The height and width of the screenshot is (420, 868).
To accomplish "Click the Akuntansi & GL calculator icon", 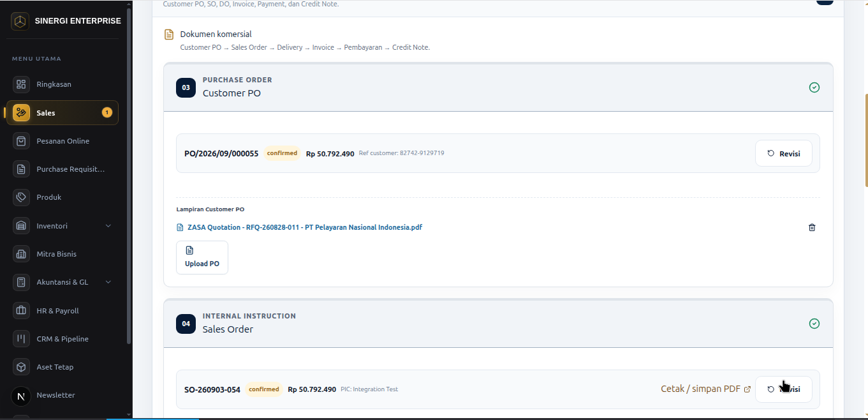I will tap(21, 282).
